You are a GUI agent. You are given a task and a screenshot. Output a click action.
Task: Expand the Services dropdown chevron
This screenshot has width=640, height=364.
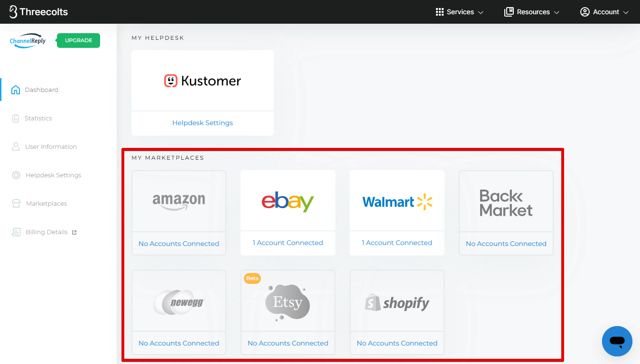pos(481,12)
